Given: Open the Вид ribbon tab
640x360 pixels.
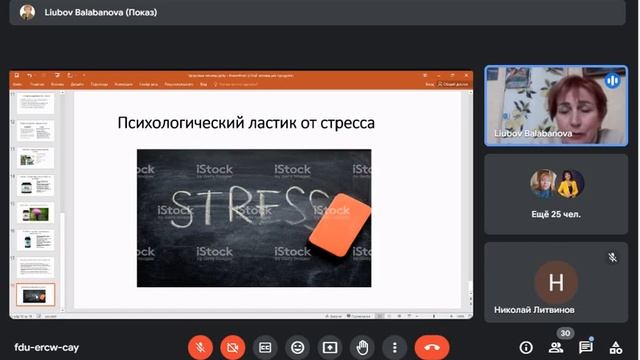Looking at the screenshot, I should 203,84.
